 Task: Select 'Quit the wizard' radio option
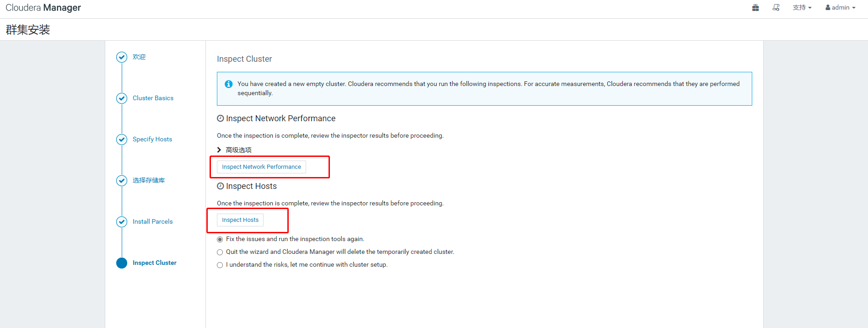pyautogui.click(x=220, y=252)
